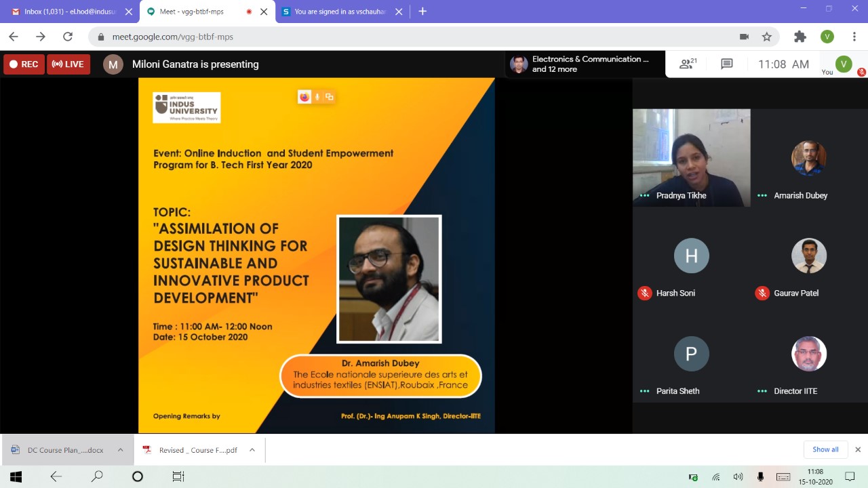Close the downloads bar

pyautogui.click(x=857, y=449)
